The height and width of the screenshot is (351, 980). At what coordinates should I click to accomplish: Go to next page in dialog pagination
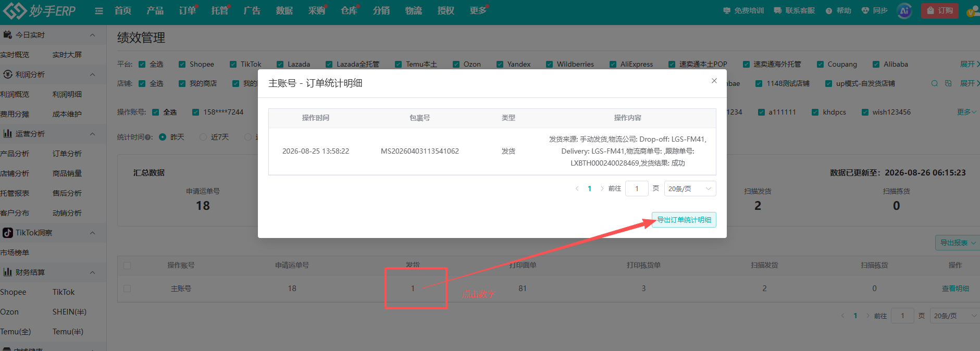coord(602,189)
